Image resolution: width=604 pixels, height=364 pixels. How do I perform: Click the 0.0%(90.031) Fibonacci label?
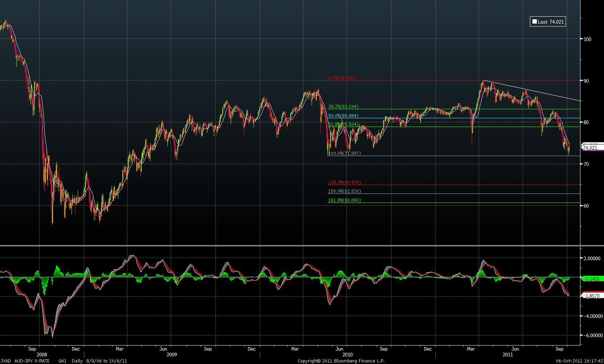(x=342, y=78)
